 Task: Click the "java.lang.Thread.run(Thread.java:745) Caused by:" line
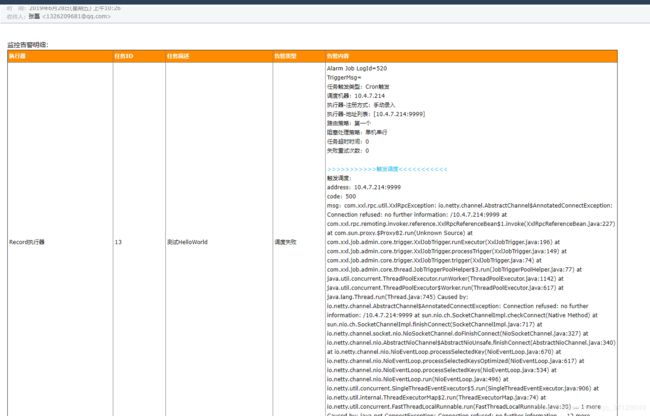(397, 297)
